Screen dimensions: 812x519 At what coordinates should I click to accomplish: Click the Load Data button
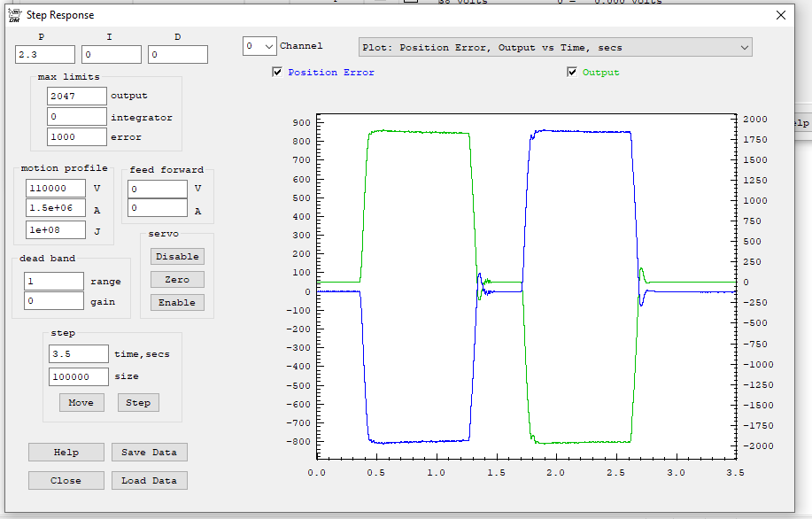tap(149, 480)
